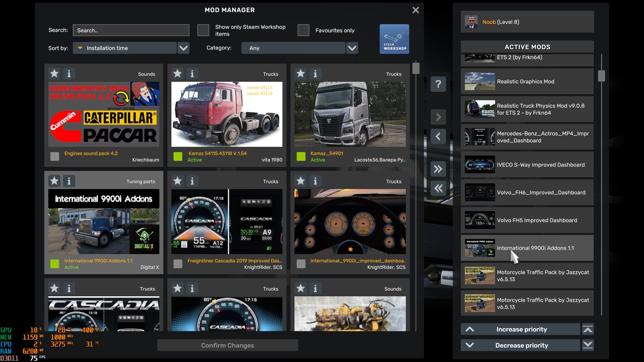Click the active mods list scrollbar
Viewport: 644px width, 362px height.
(x=601, y=76)
